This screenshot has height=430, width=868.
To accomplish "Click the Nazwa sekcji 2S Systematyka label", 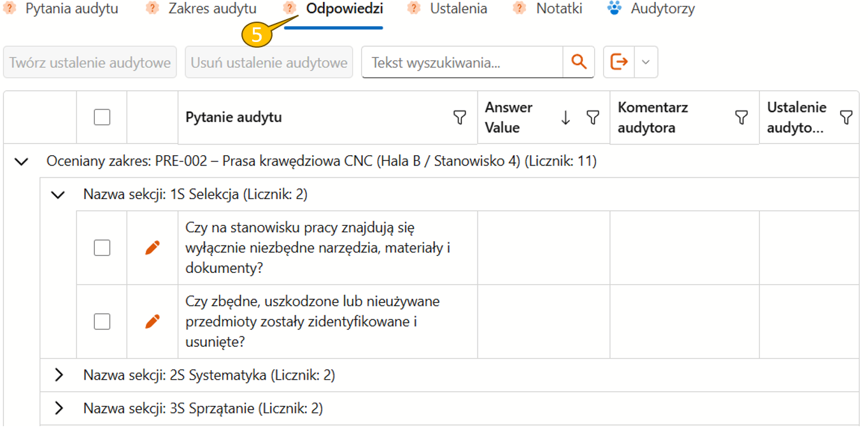I will (x=209, y=375).
